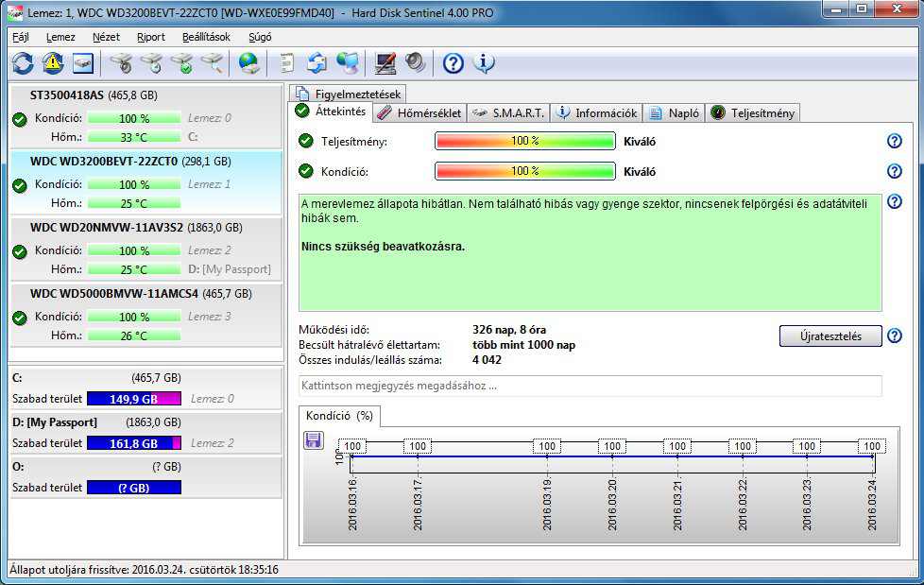The image size is (924, 585).
Task: Click the send report envelope arrows icon
Action: 317,62
